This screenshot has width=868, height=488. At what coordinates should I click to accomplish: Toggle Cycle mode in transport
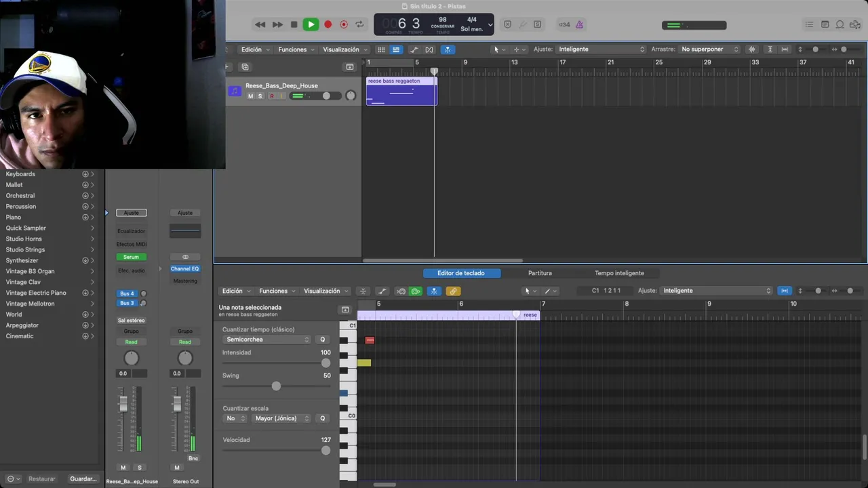359,24
